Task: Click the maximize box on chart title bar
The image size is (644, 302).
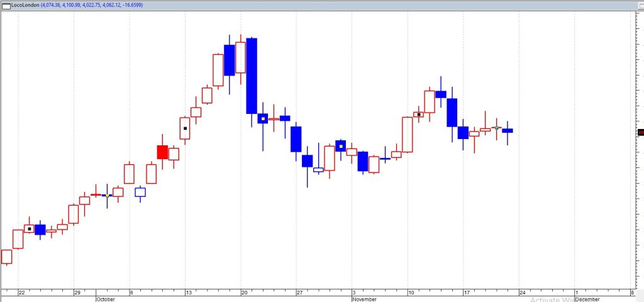Action: (637, 4)
